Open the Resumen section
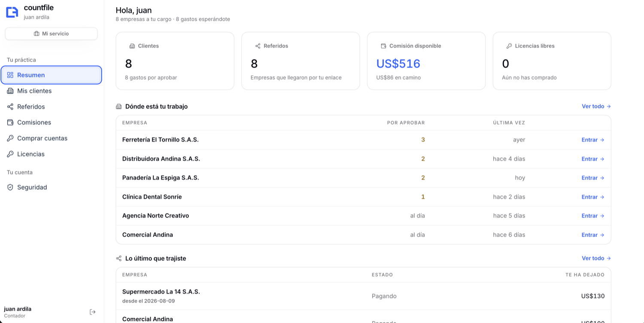This screenshot has height=323, width=644. point(52,75)
